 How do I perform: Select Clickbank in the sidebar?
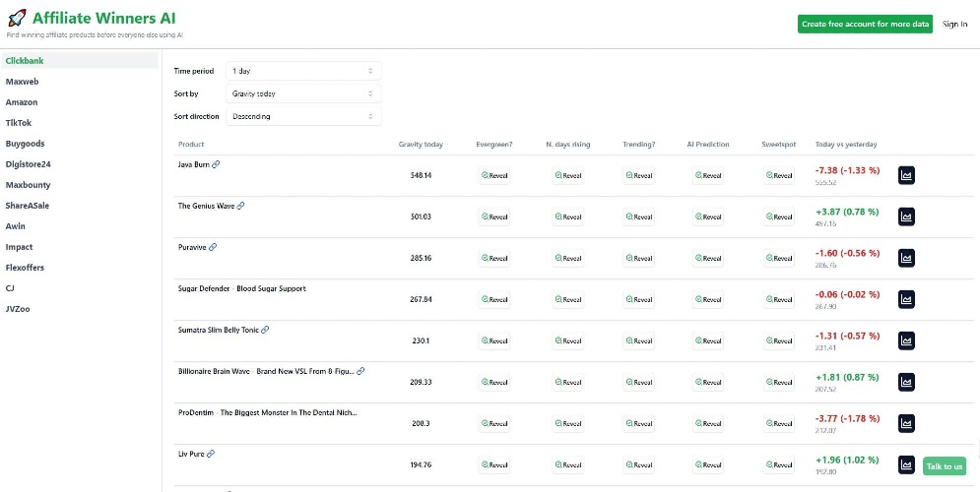pos(80,61)
